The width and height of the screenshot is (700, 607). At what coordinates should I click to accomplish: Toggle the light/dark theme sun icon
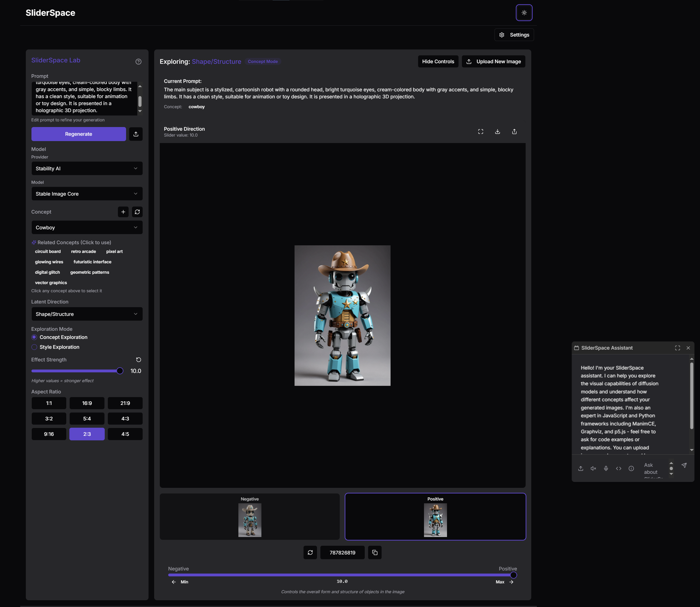click(x=524, y=13)
